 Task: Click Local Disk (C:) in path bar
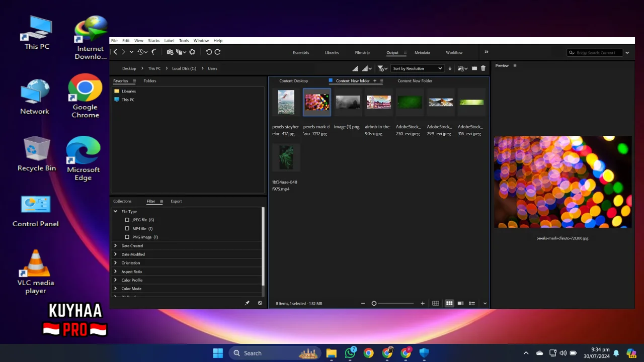(x=184, y=68)
